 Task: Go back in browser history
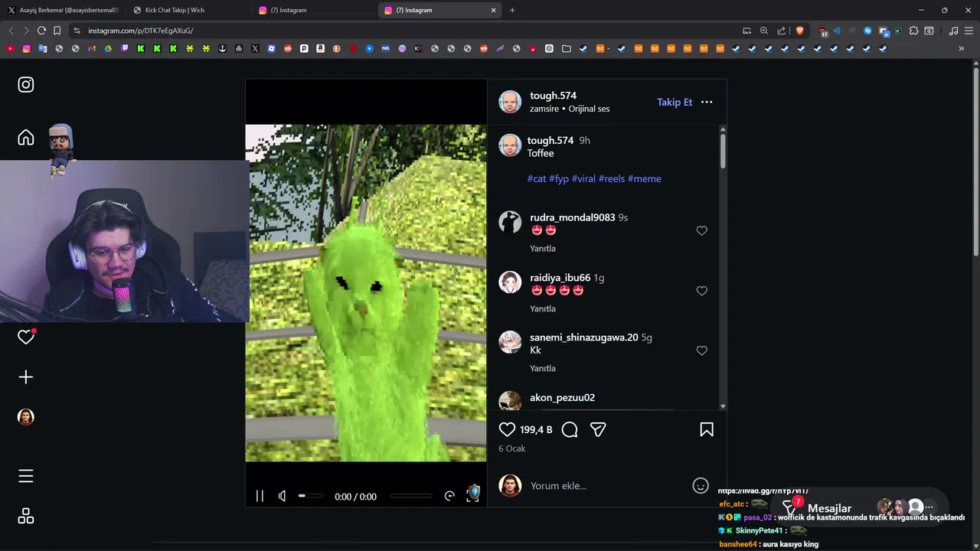(x=11, y=31)
